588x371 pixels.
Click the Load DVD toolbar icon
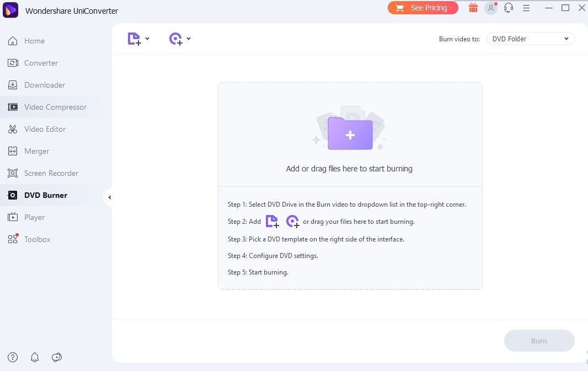[x=176, y=39]
